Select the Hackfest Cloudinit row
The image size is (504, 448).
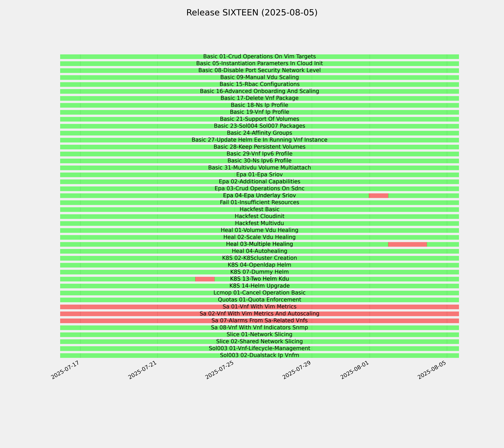click(259, 216)
